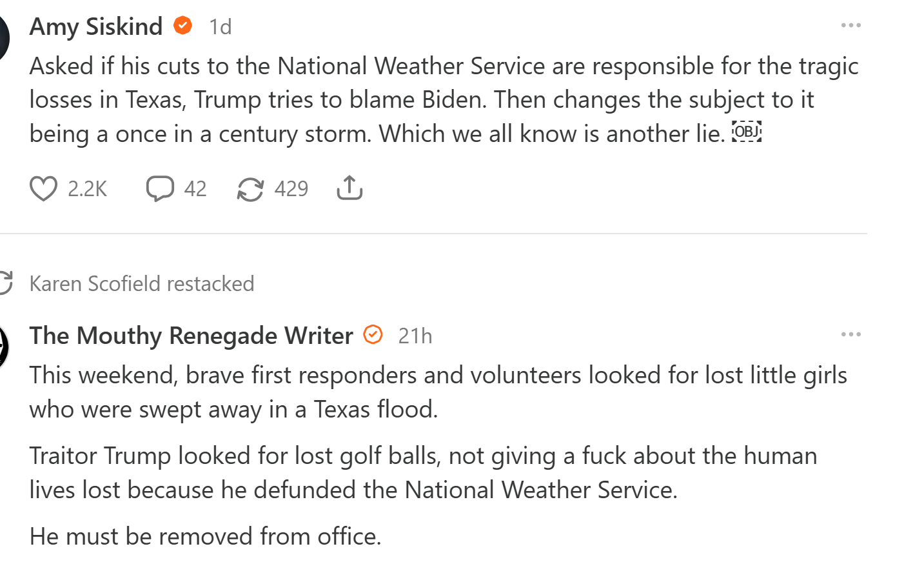924x573 pixels.
Task: Open the more options menu on Amy Siskind's note
Action: [850, 26]
